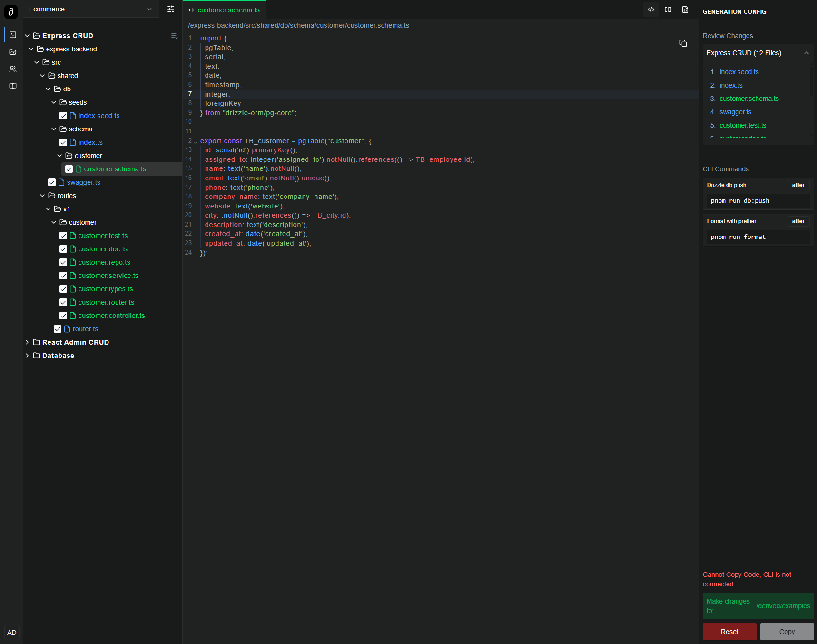This screenshot has width=817, height=644.
Task: Expand the Database node
Action: tap(27, 356)
